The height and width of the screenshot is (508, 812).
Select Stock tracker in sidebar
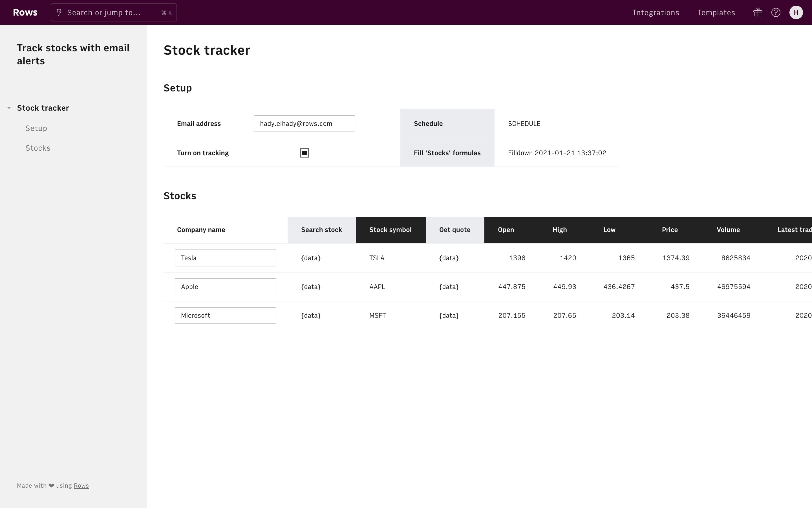[43, 108]
